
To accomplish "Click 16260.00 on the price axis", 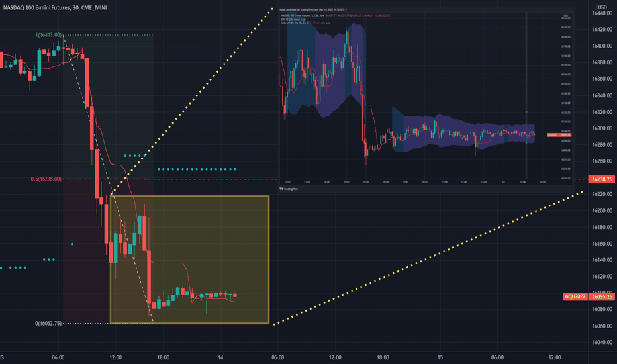I will click(x=602, y=161).
